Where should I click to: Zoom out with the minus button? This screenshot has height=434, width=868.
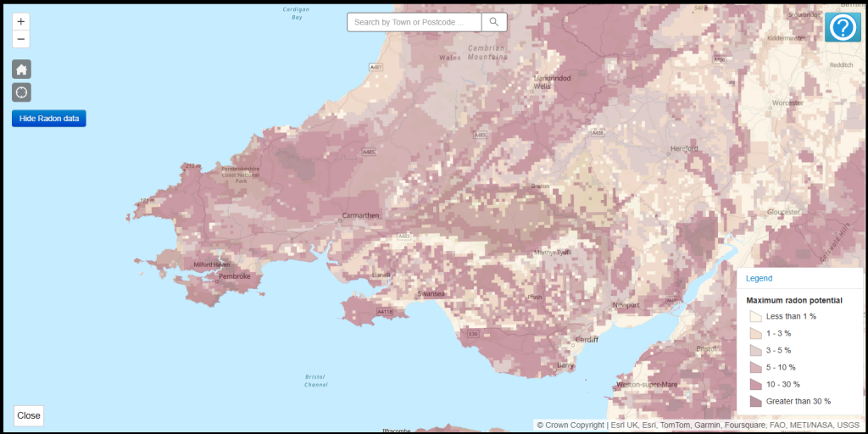pyautogui.click(x=21, y=39)
